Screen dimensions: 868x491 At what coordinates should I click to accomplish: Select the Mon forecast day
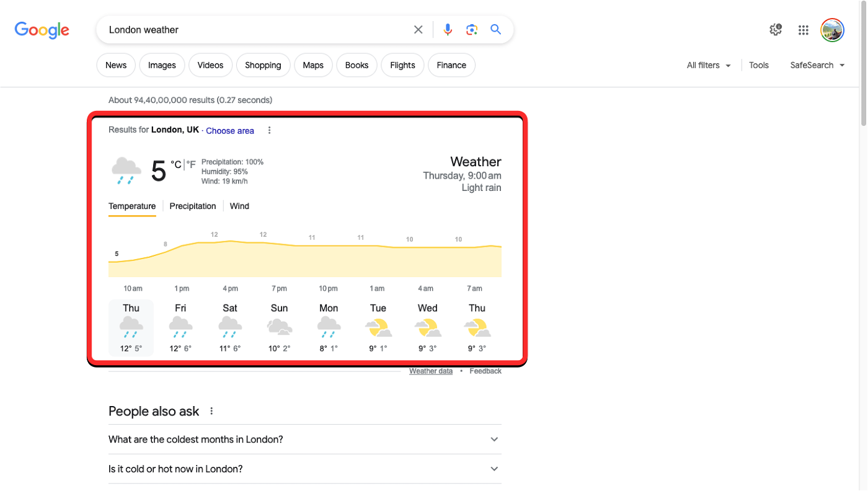pyautogui.click(x=329, y=328)
